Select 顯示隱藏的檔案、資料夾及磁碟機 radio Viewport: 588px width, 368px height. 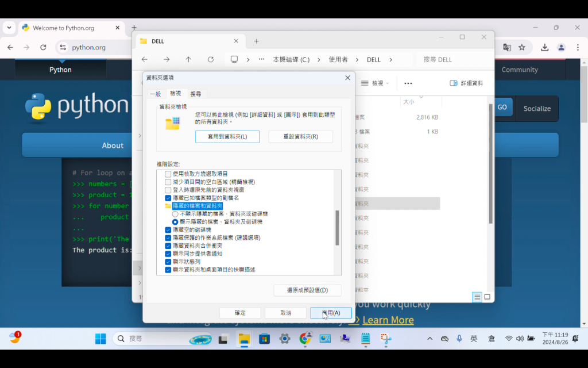[175, 222]
